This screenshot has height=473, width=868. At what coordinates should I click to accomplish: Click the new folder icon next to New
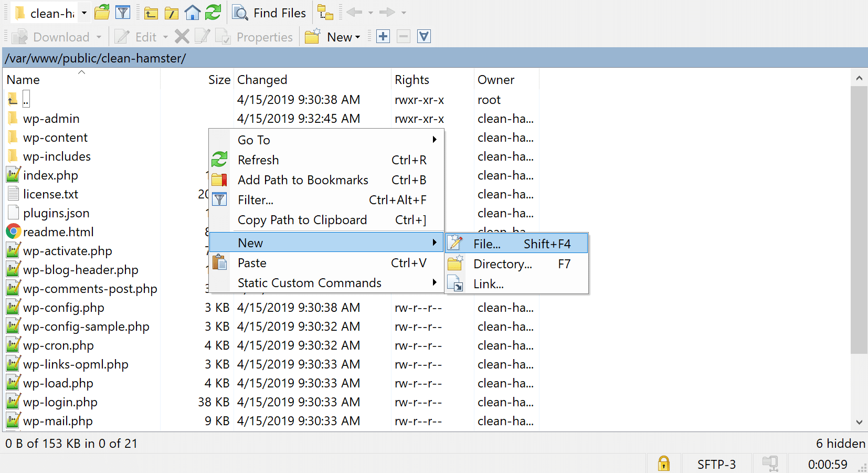click(x=312, y=36)
